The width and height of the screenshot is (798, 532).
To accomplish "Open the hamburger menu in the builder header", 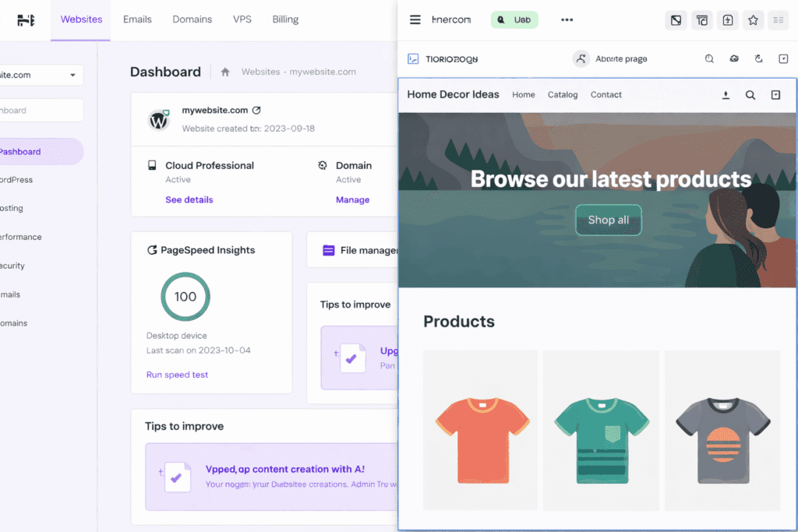I will click(x=415, y=19).
